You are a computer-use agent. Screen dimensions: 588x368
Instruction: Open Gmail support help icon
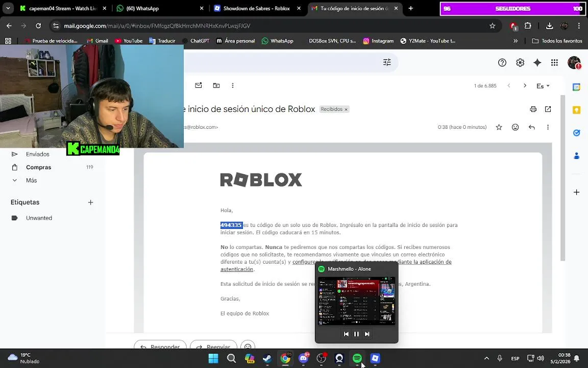coord(502,63)
